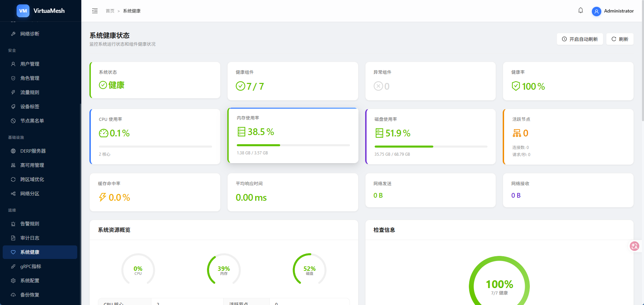644x305 pixels.
Task: Click the active nodes cluster icon
Action: 517,133
